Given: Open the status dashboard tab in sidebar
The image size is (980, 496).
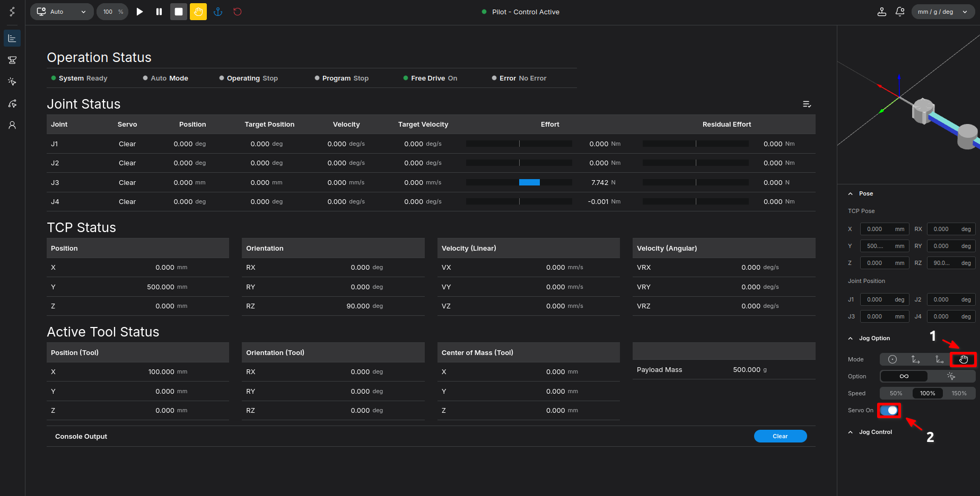Looking at the screenshot, I should click(x=12, y=38).
